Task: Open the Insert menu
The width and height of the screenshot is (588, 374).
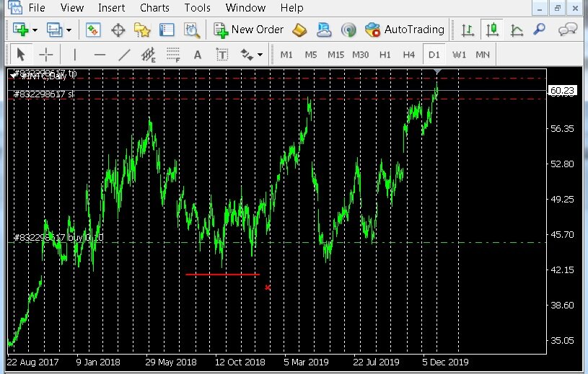Action: click(x=111, y=7)
